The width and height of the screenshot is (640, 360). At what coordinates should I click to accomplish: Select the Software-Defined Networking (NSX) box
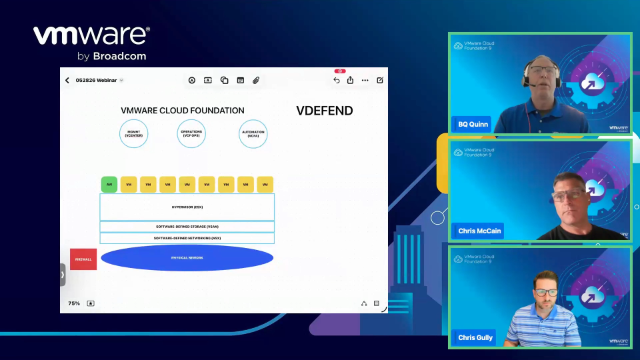pyautogui.click(x=187, y=238)
